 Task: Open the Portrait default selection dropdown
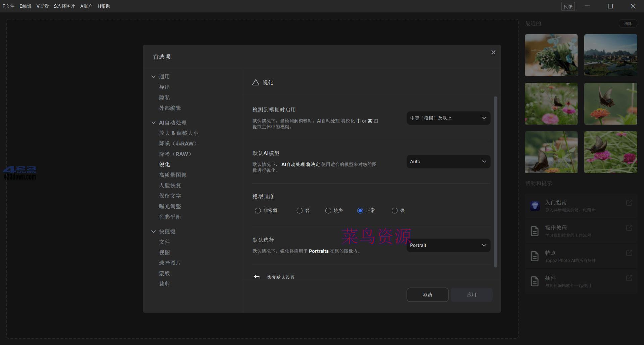click(x=448, y=245)
